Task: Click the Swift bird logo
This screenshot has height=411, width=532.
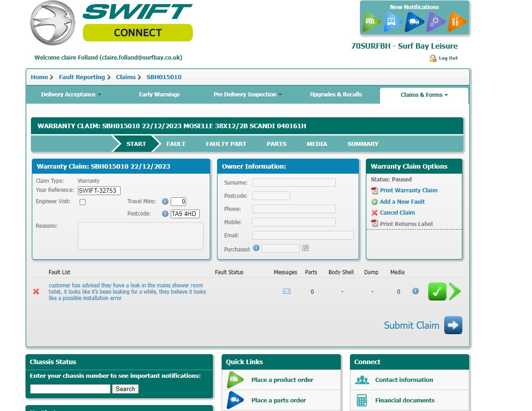Action: pos(53,23)
